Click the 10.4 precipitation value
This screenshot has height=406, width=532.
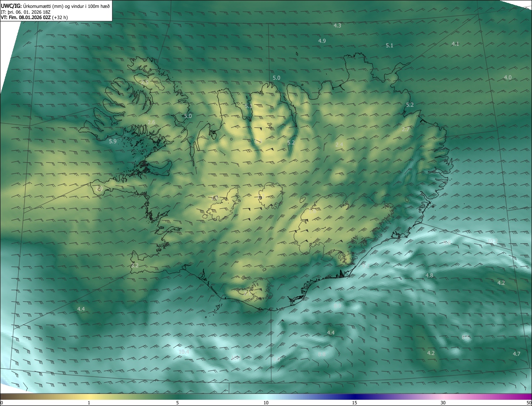pos(184,352)
